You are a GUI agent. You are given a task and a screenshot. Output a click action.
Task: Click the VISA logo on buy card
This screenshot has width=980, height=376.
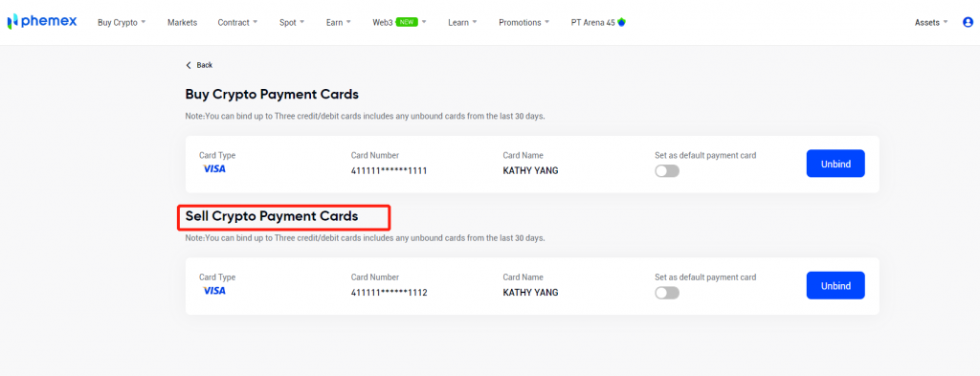(214, 168)
